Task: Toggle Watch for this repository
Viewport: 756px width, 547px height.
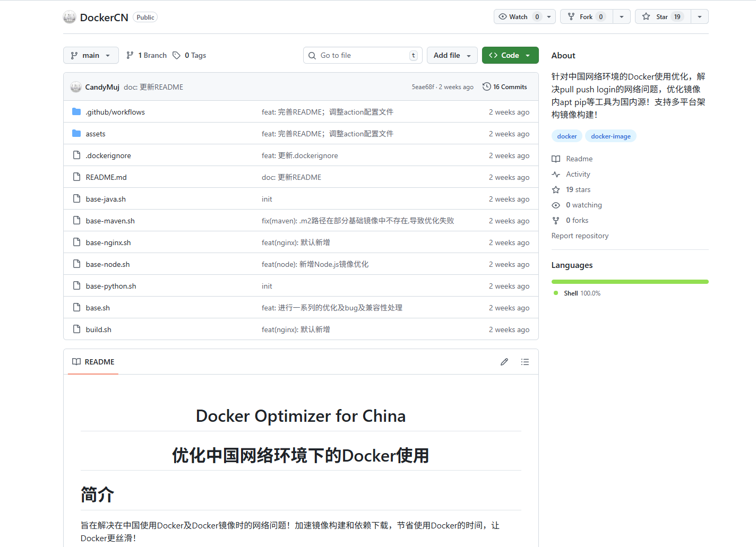Action: [x=518, y=16]
